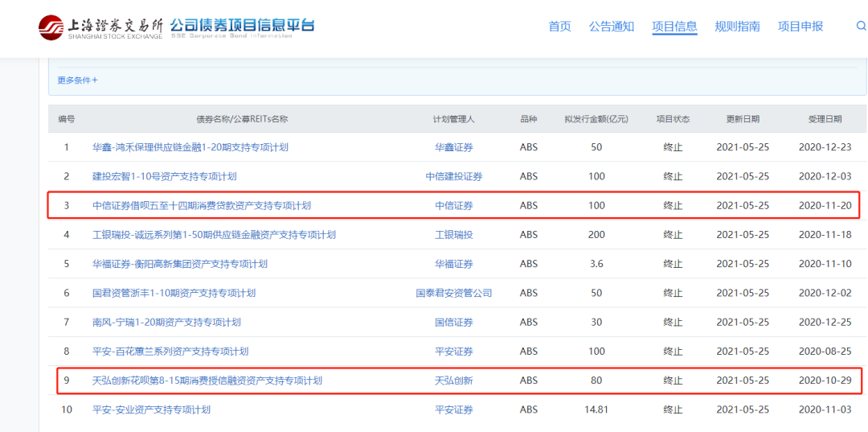Open the 公告通知 nav tab

pos(611,26)
